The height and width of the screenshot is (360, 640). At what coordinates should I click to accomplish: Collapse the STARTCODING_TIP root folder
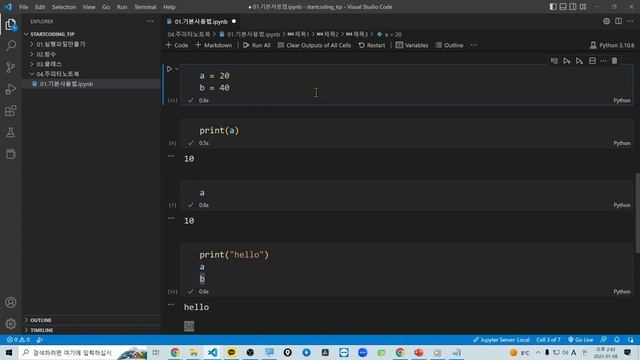[52, 34]
